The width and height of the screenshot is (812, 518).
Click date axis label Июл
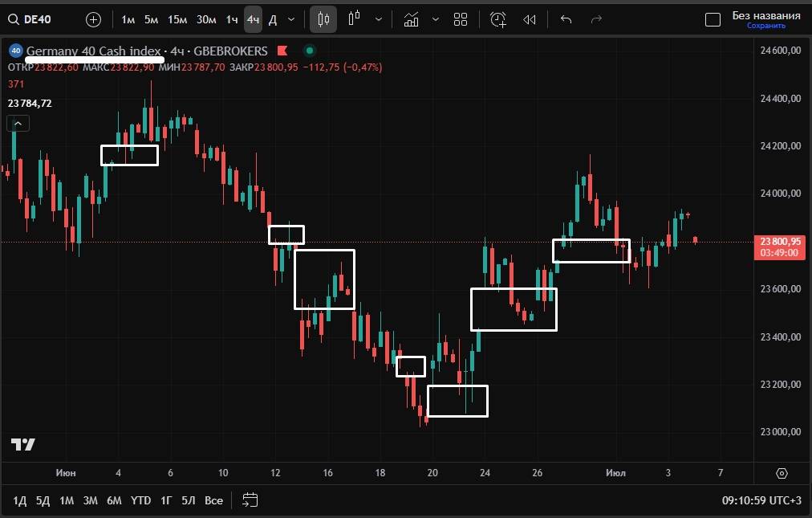(x=615, y=473)
